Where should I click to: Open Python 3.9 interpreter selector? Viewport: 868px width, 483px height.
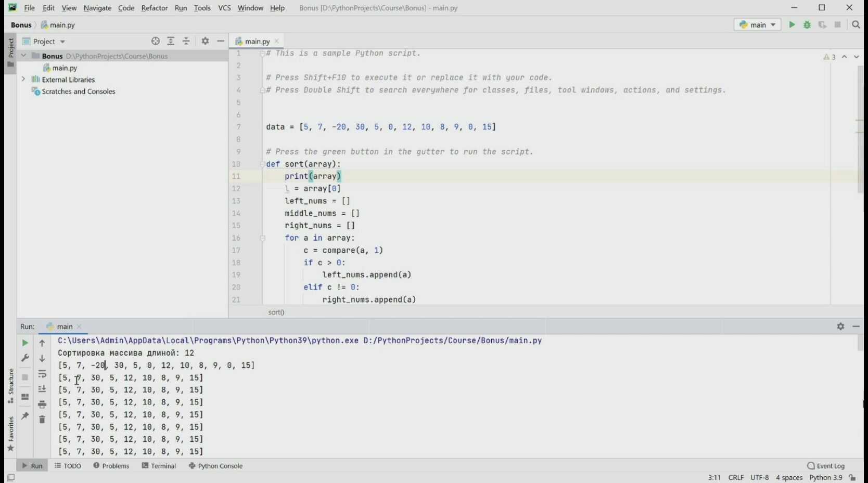(826, 477)
